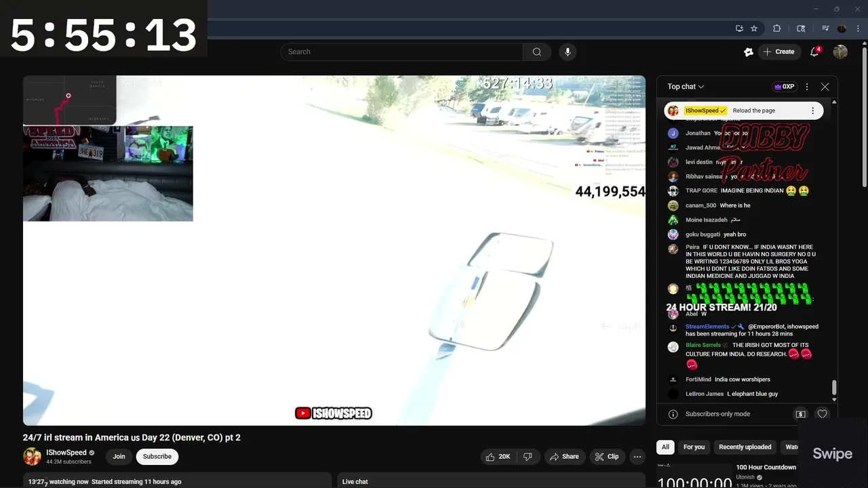
Task: Open pinned IShowSpeed message options
Action: [x=813, y=110]
